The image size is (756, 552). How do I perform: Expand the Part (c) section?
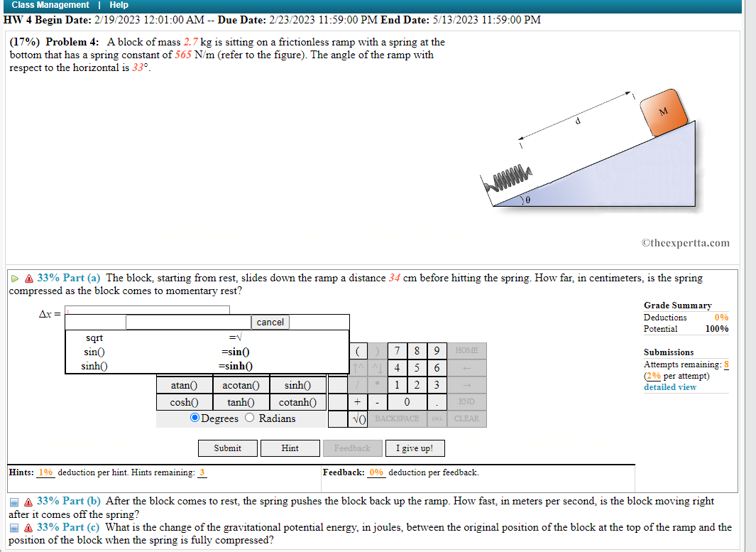13,527
